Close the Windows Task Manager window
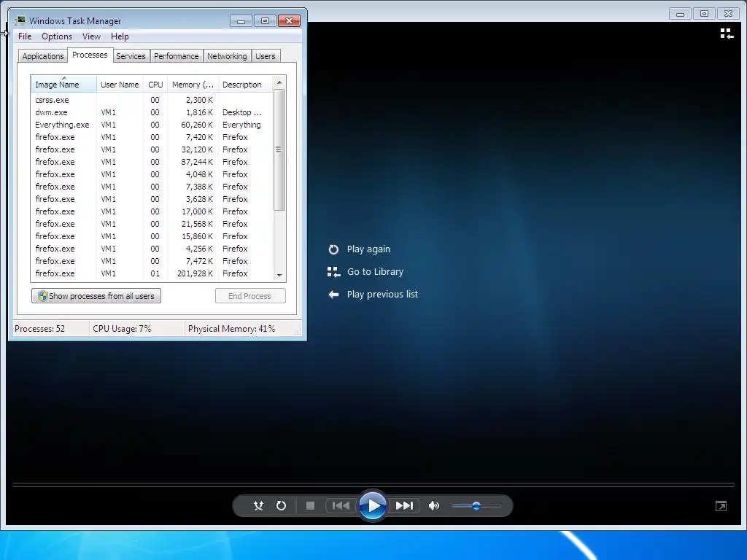 click(x=289, y=21)
